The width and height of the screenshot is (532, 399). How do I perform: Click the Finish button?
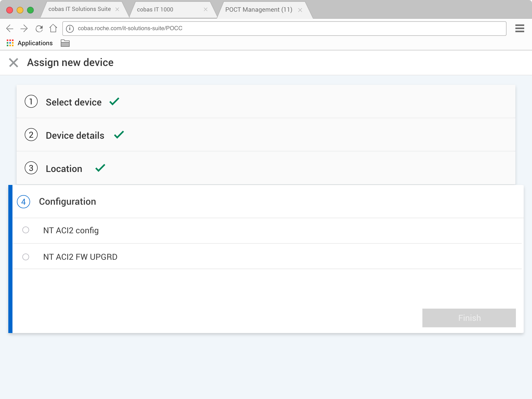(469, 318)
